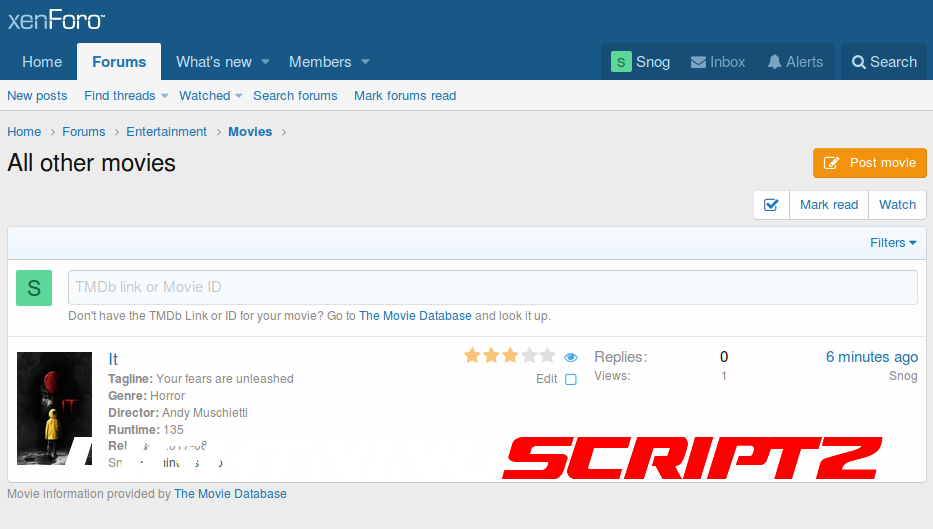933x529 pixels.
Task: Check the Edit checkbox for It thread
Action: [571, 379]
